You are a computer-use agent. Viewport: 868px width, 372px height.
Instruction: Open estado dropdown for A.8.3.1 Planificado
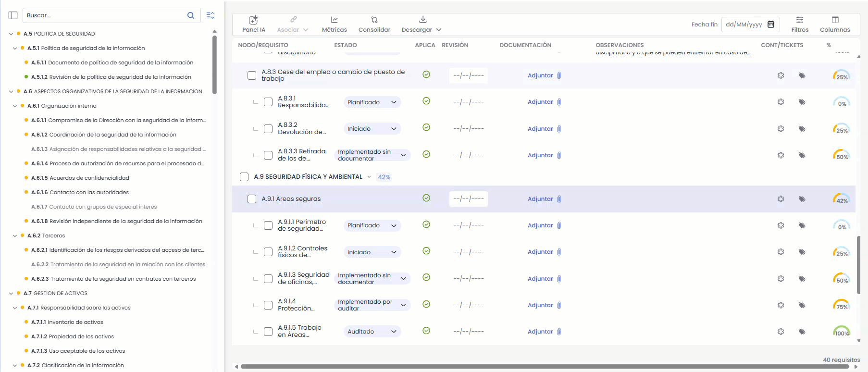click(372, 102)
